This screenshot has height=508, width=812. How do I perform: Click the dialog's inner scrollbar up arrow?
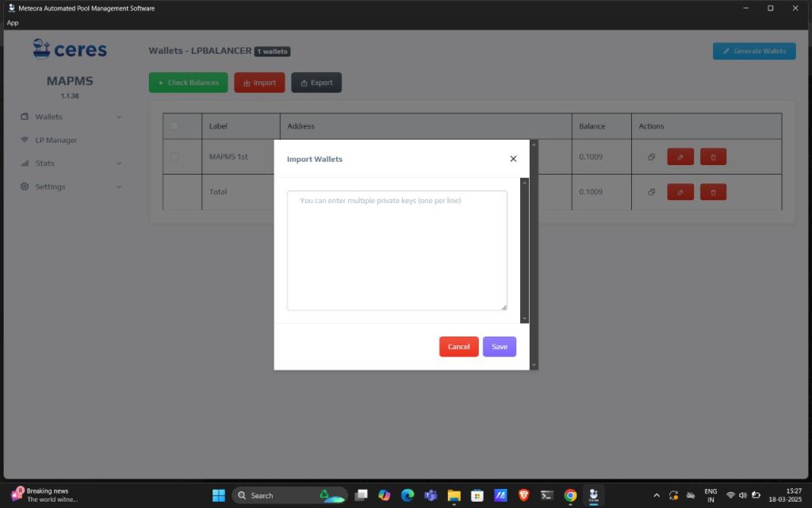pos(525,183)
